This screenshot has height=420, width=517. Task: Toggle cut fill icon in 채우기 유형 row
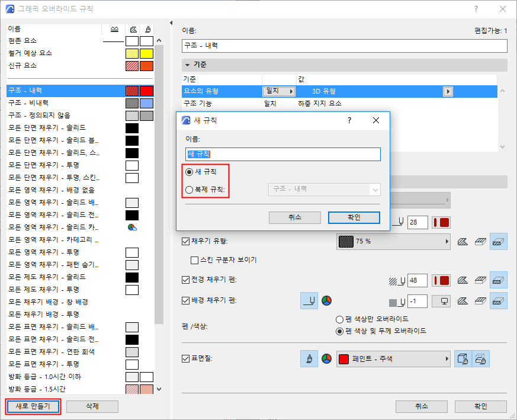(x=498, y=242)
